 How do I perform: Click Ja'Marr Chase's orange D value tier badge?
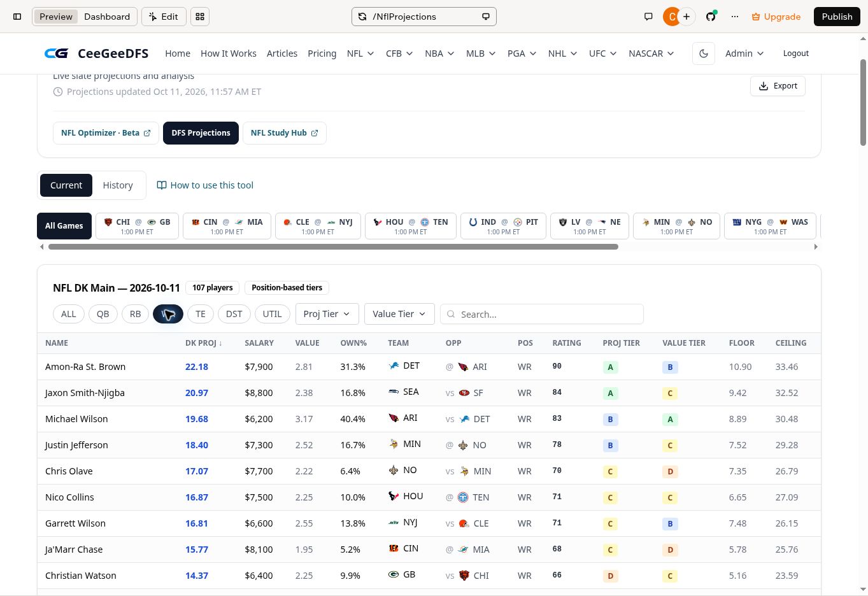tap(670, 550)
